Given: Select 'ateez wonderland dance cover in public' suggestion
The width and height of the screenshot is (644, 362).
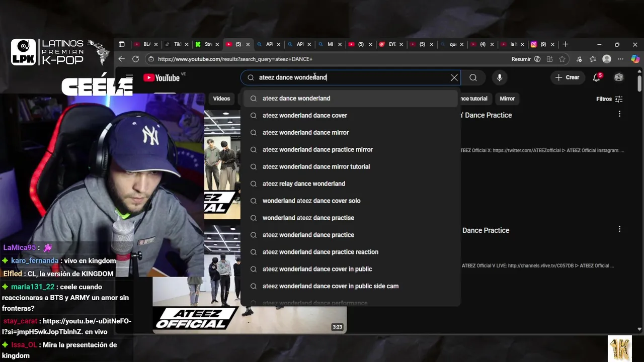Looking at the screenshot, I should [x=350, y=269].
